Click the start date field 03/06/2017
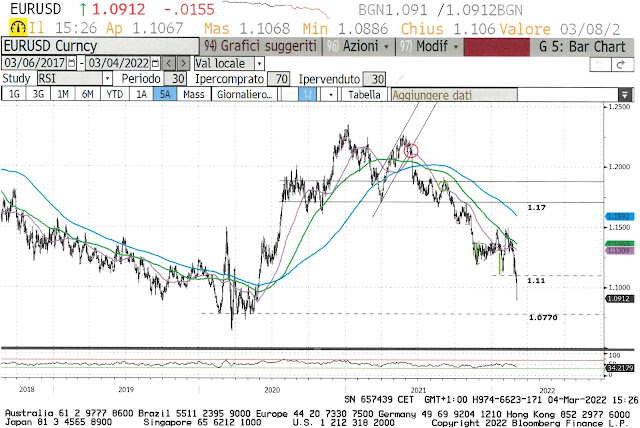 coord(35,63)
